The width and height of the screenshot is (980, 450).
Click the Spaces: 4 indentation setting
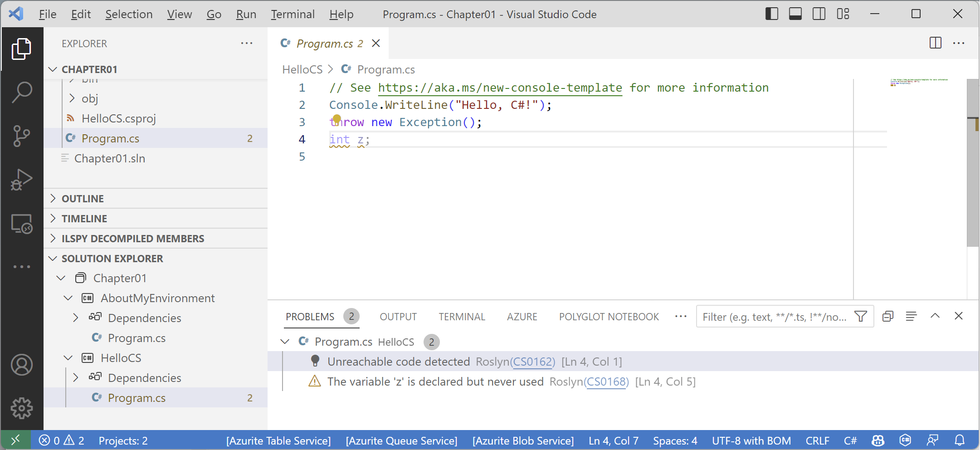click(x=675, y=440)
